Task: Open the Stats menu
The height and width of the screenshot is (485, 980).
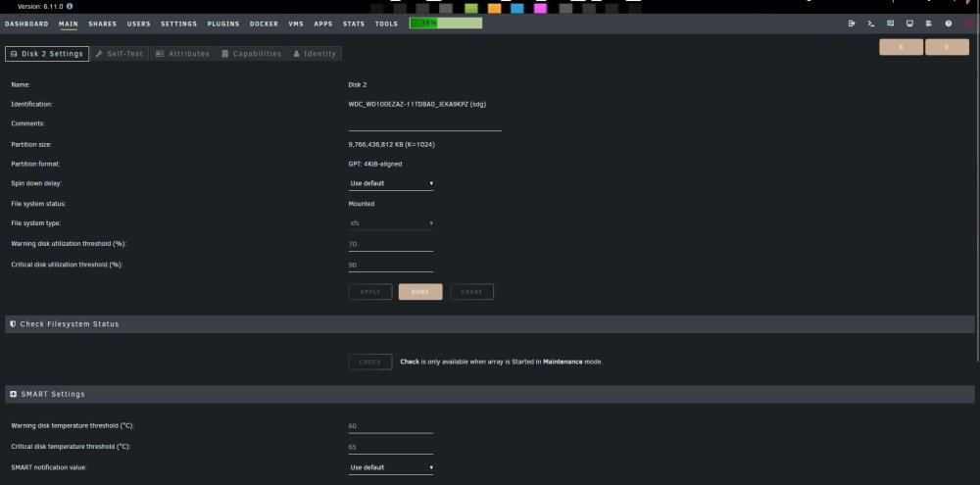Action: click(354, 24)
